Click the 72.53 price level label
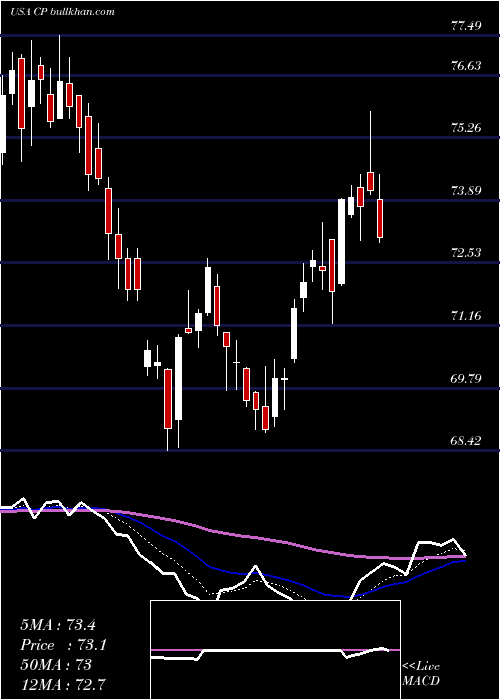This screenshot has width=500, height=700. pyautogui.click(x=466, y=253)
